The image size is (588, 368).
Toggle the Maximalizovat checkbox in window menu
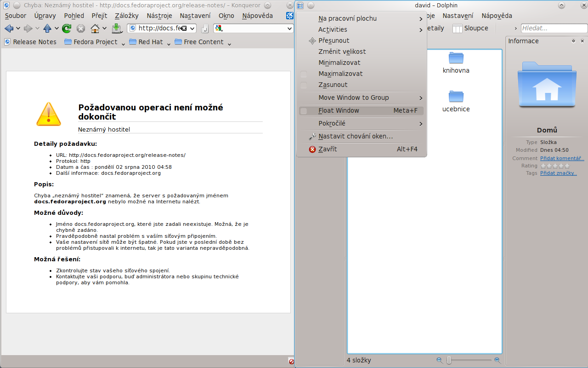click(304, 74)
